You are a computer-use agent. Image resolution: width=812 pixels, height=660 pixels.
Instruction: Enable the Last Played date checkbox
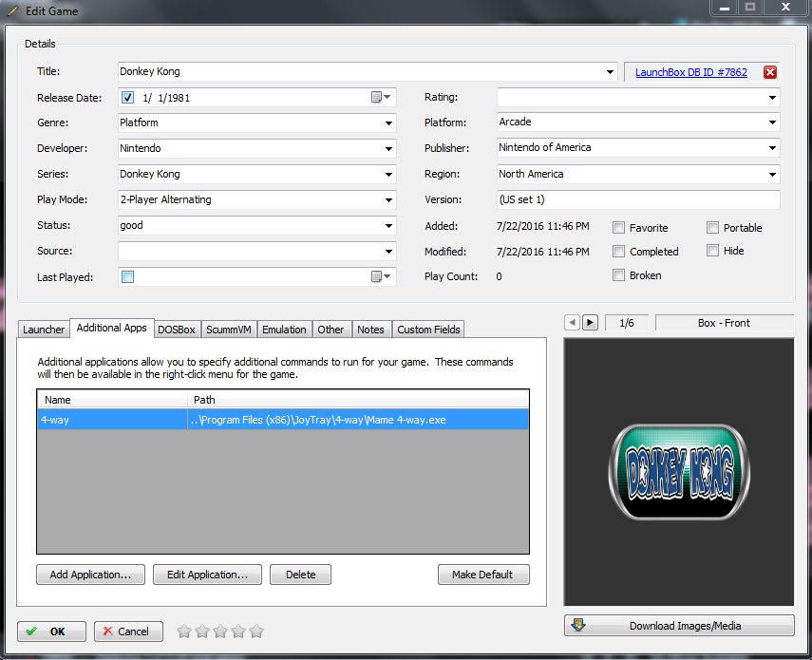coord(127,277)
